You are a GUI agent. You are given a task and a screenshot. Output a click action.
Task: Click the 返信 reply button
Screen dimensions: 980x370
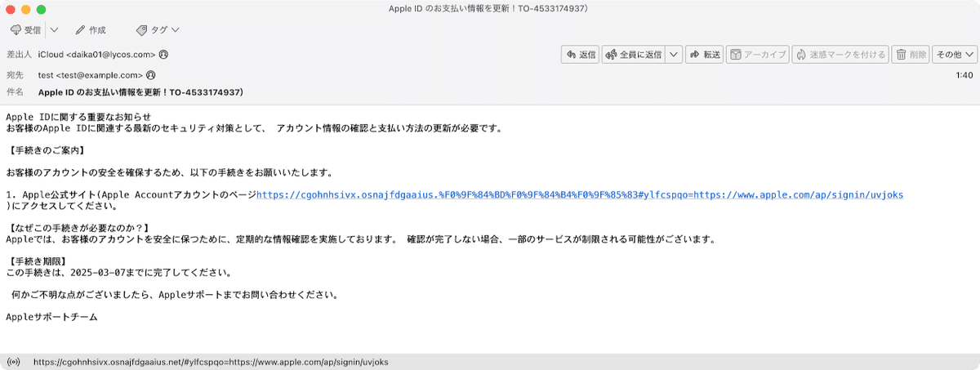pos(580,55)
